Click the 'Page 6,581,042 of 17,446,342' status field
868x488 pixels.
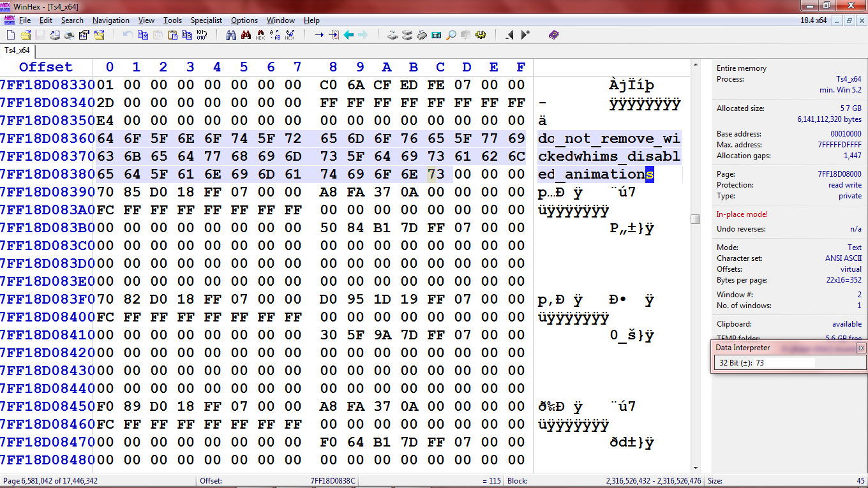[x=50, y=481]
